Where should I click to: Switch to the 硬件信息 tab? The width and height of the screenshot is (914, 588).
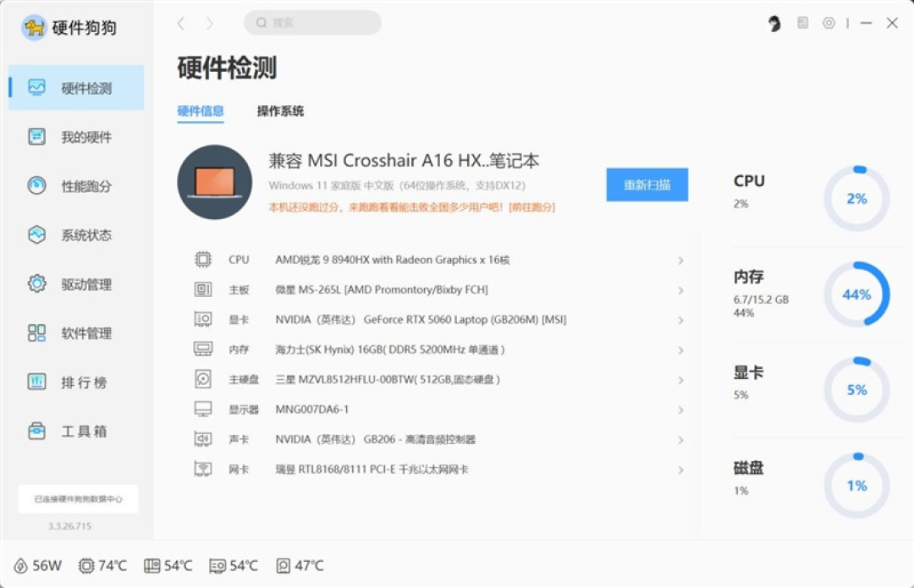point(201,111)
